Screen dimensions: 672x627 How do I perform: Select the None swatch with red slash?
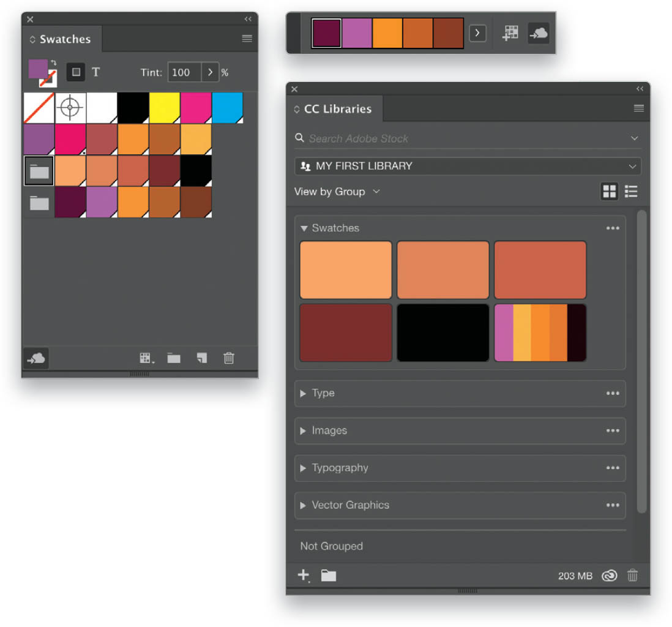pyautogui.click(x=39, y=108)
